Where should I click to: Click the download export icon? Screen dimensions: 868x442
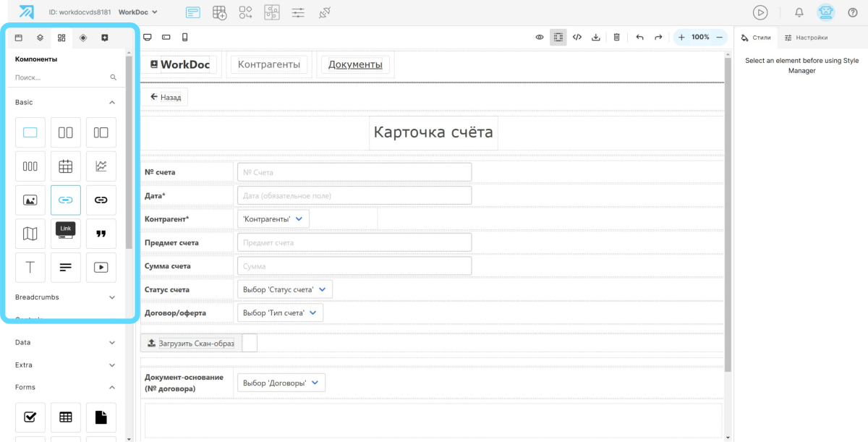596,37
